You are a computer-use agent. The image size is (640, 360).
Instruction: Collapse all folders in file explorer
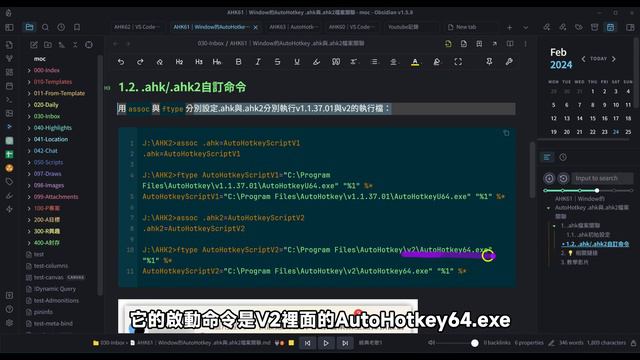75,45
